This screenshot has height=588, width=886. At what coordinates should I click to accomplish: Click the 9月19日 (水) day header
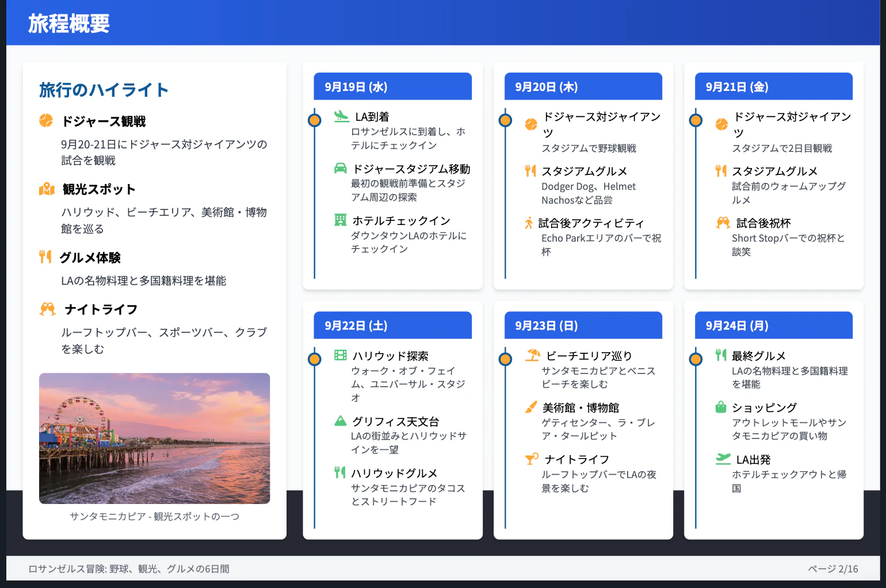(393, 86)
